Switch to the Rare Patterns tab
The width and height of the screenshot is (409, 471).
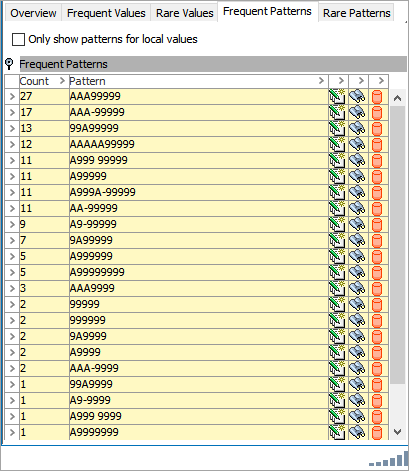356,13
